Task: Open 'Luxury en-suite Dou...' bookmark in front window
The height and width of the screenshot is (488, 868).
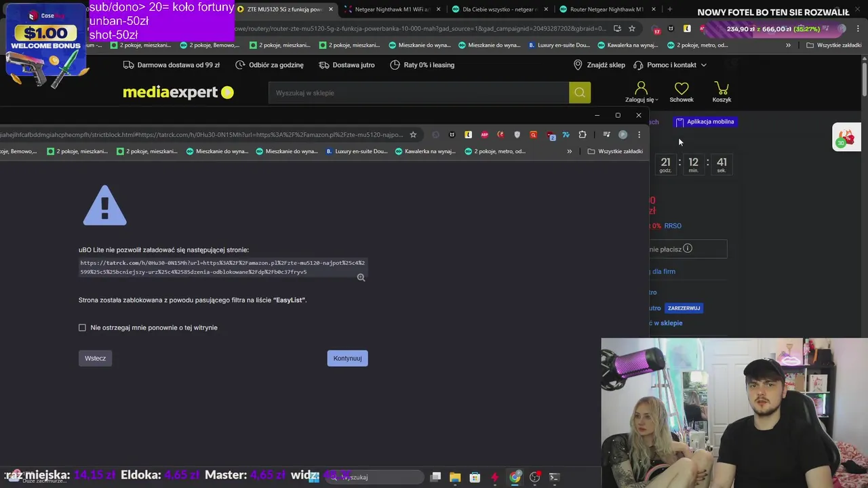Action: tap(357, 151)
